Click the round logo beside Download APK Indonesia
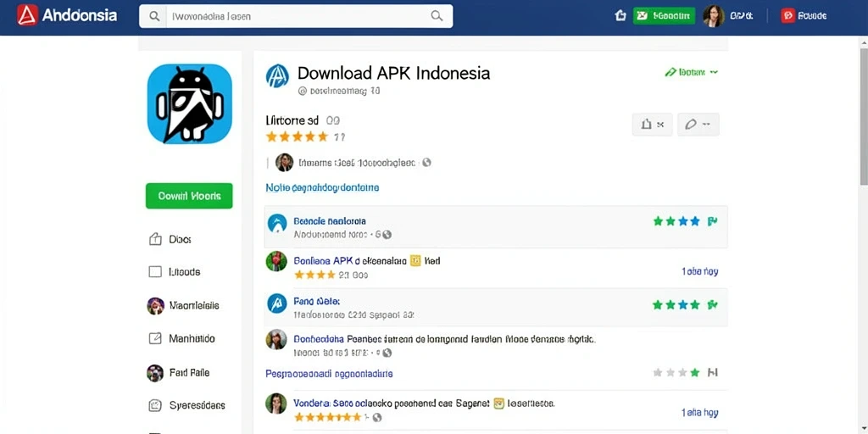Screen dimensions: 868x434 (x=277, y=75)
